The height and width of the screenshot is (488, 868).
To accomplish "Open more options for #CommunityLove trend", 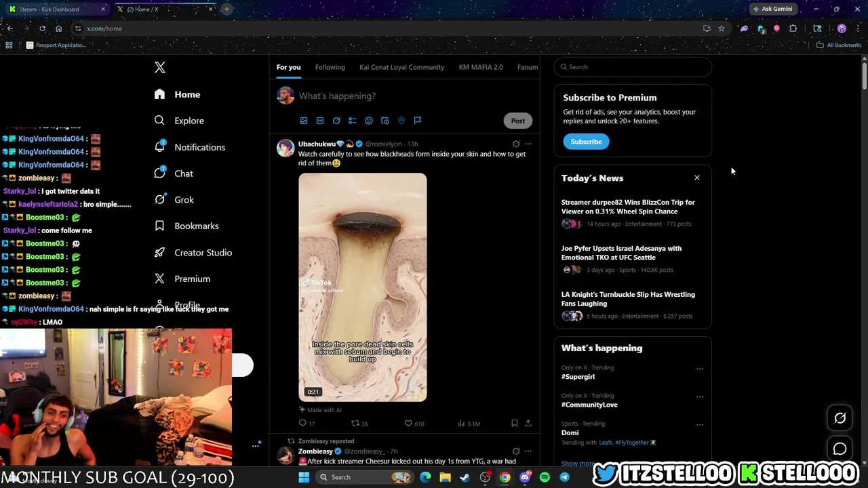I will (700, 397).
